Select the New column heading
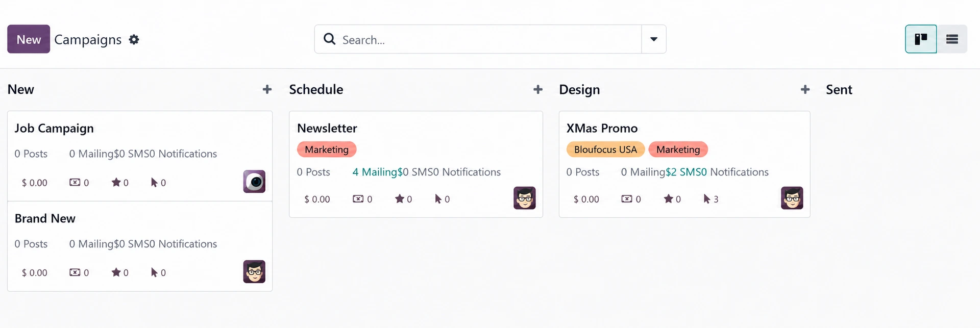 [21, 90]
